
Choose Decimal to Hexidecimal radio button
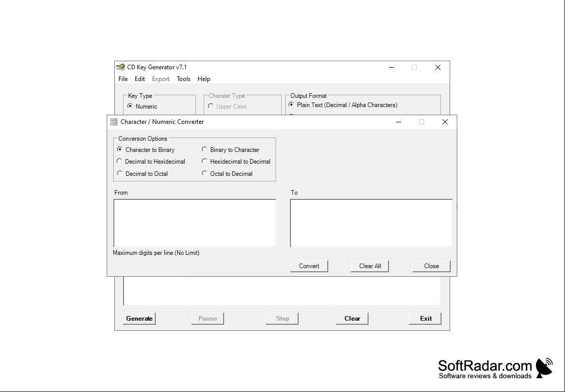click(x=119, y=161)
